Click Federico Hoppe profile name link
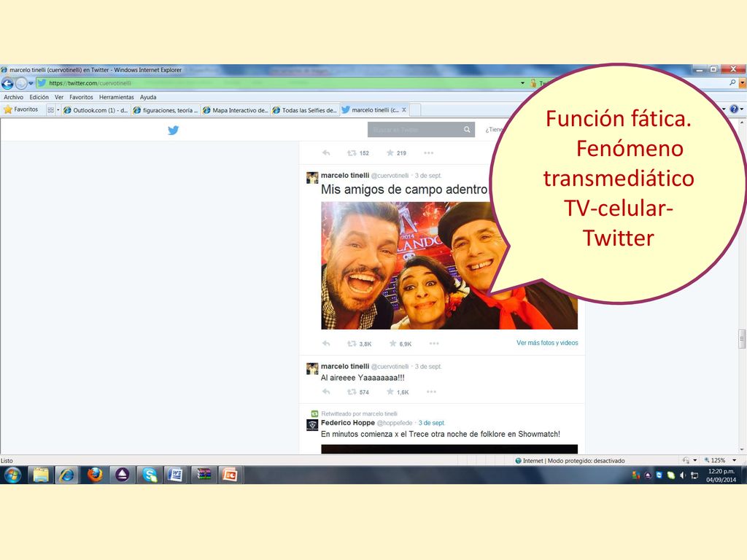The height and width of the screenshot is (560, 747). 348,423
